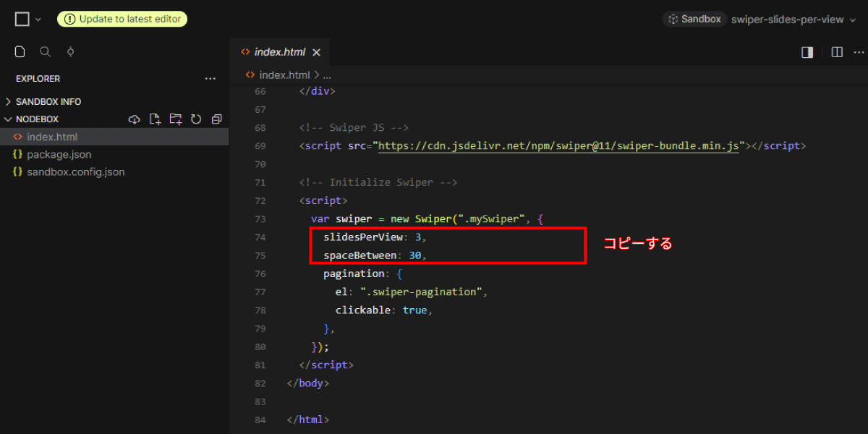Click index.html in the breadcrumb
Viewport: 868px width, 434px height.
tap(284, 75)
